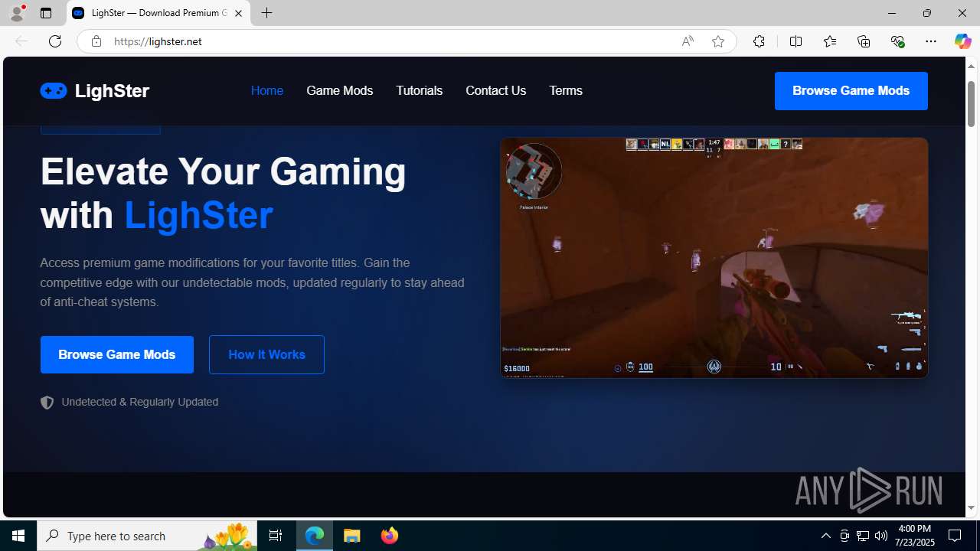Image resolution: width=980 pixels, height=551 pixels.
Task: Click Microsoft Edge taskbar icon
Action: click(x=315, y=536)
